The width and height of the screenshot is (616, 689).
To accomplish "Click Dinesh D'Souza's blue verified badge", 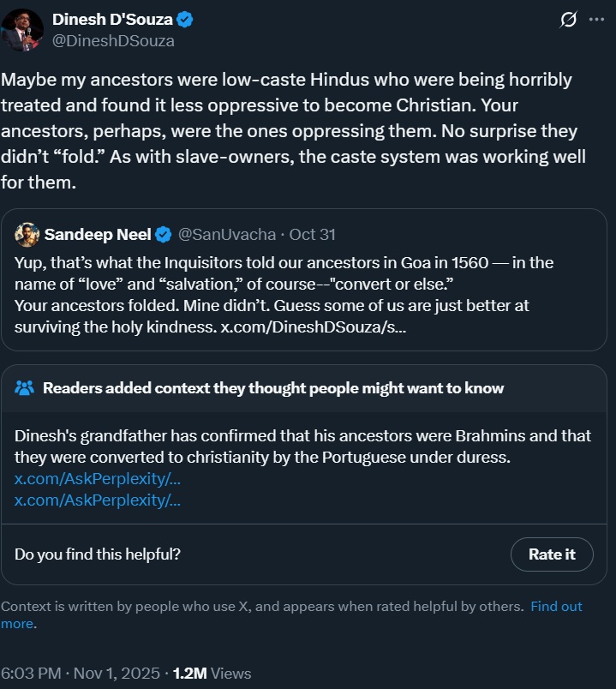I will click(186, 19).
